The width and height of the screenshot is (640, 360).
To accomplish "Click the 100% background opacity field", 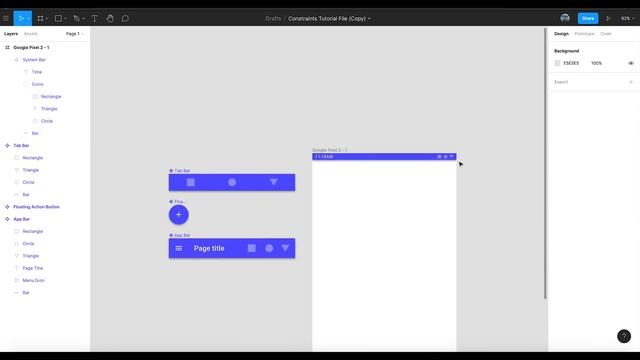I will click(596, 63).
